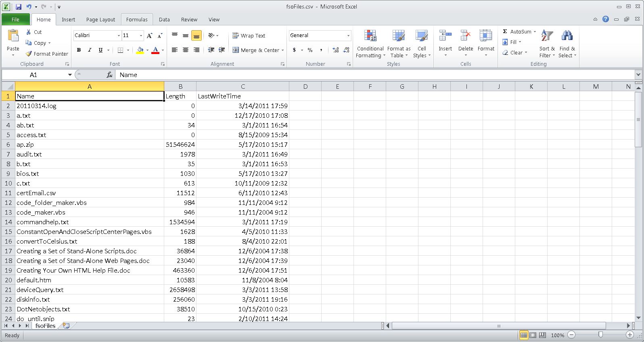
Task: Toggle Middle Align vertical alignment
Action: 186,35
